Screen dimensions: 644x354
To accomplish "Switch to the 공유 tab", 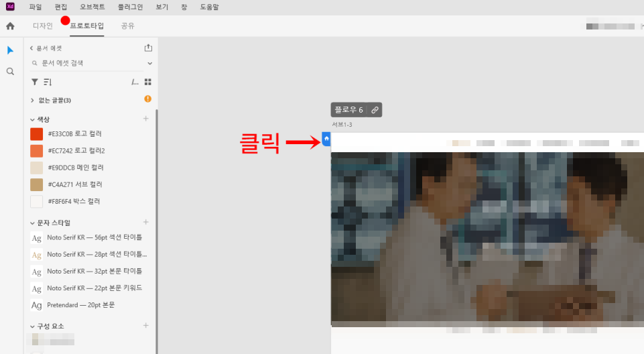I will [128, 26].
